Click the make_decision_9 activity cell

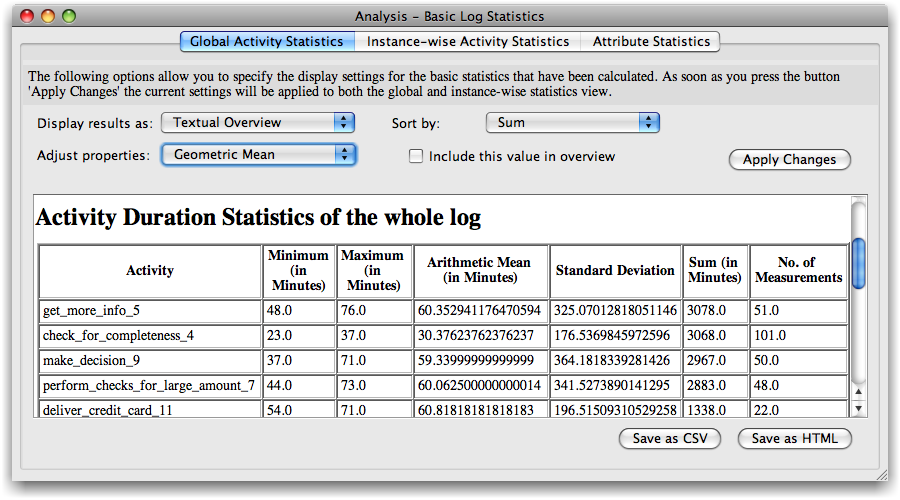(x=150, y=360)
